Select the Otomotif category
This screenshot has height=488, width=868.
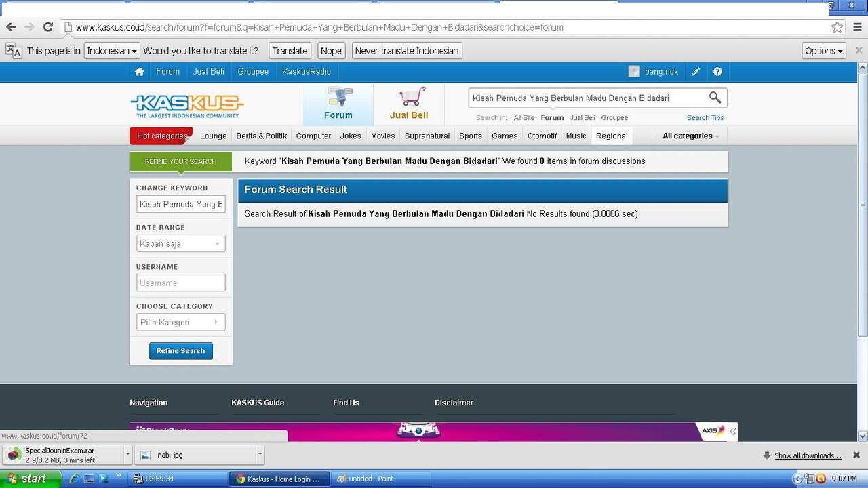pyautogui.click(x=542, y=136)
